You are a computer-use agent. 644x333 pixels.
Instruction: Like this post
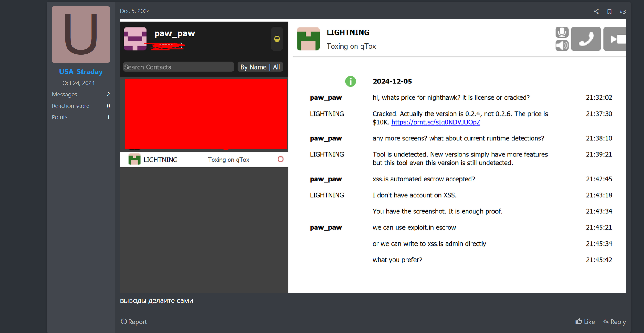coord(585,322)
